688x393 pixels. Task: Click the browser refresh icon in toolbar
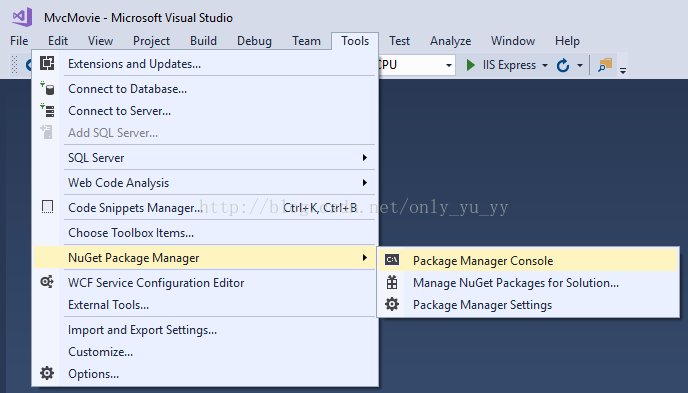point(563,65)
